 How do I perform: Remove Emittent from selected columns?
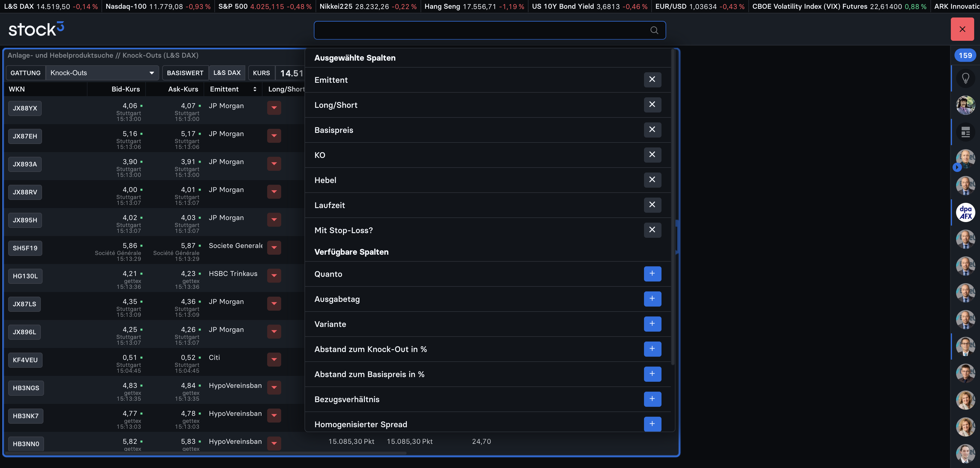pyautogui.click(x=652, y=80)
